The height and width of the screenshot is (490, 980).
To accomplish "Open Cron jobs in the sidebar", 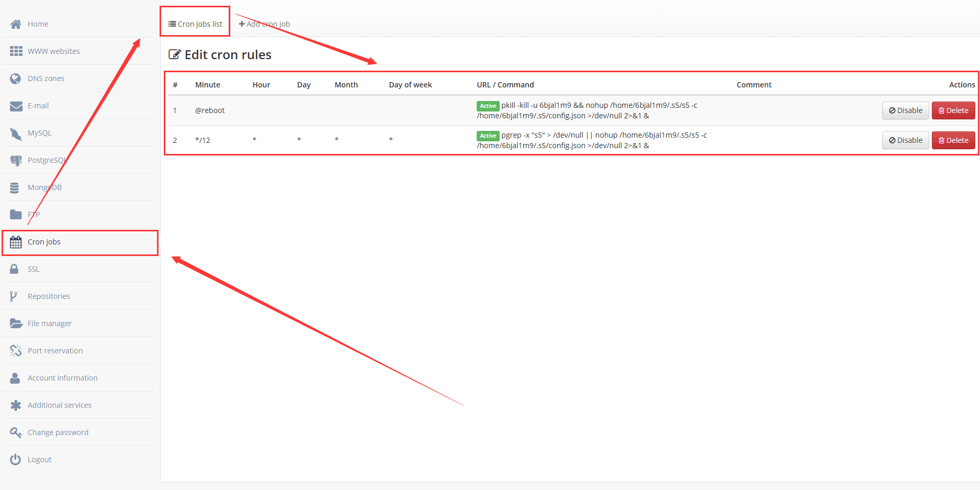I will 44,242.
